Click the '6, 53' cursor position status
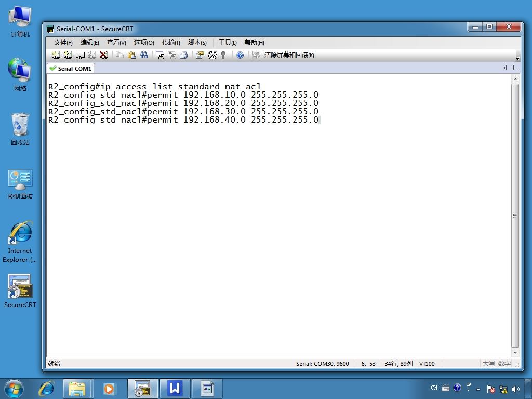This screenshot has width=532, height=399. pos(368,364)
